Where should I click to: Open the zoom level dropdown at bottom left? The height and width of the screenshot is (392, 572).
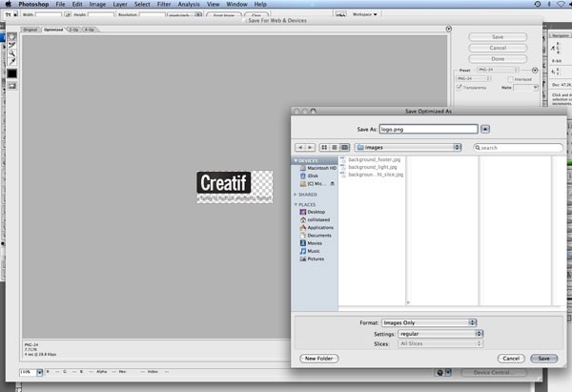pyautogui.click(x=40, y=372)
